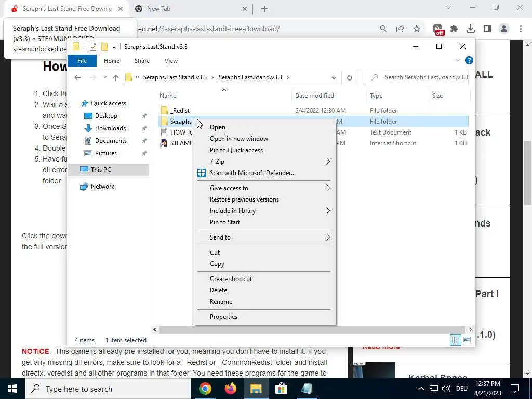Viewport: 532px width, 399px height.
Task: Expand the Include in library submenu
Action: click(x=264, y=211)
